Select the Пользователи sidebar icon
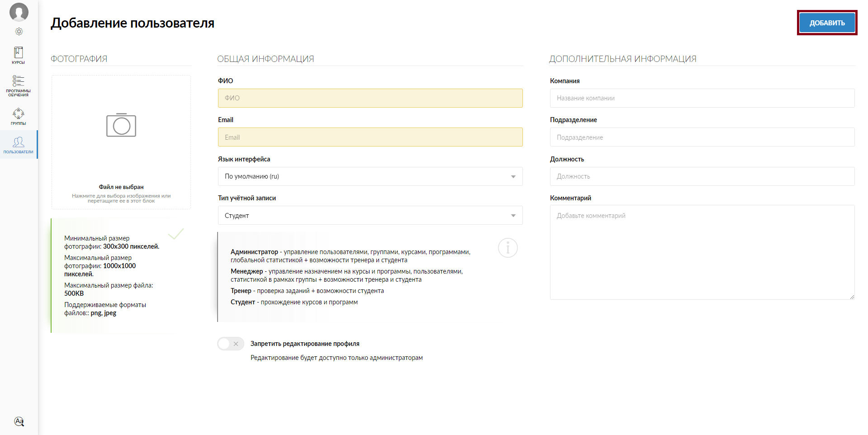 coord(19,145)
